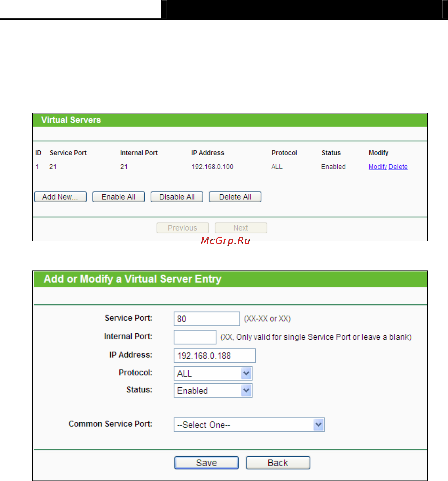This screenshot has width=448, height=481.
Task: Click the Next page button
Action: [x=241, y=228]
